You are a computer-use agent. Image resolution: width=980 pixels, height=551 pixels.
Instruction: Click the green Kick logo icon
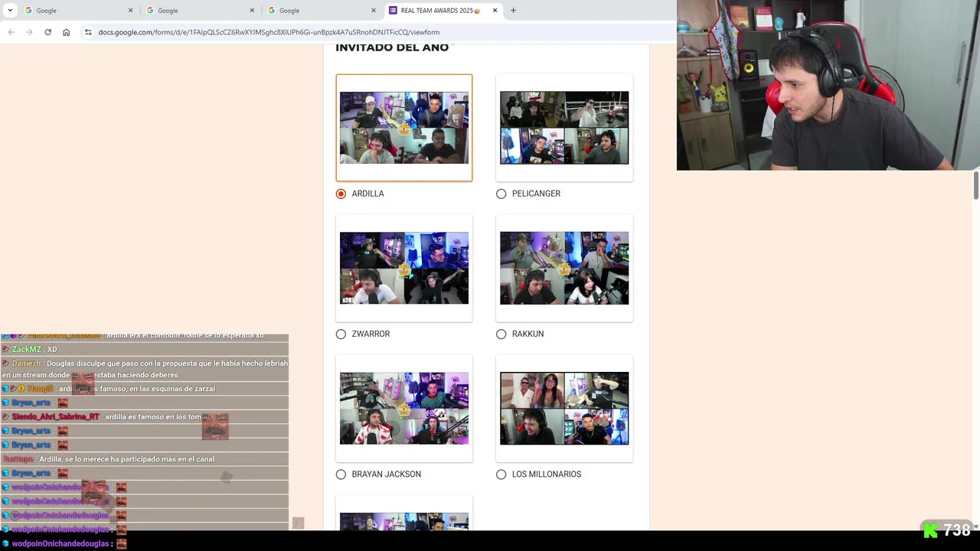[930, 530]
